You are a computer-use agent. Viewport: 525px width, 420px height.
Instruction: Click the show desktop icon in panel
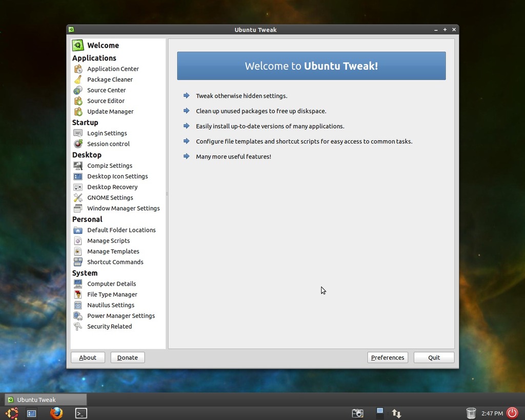(x=31, y=414)
